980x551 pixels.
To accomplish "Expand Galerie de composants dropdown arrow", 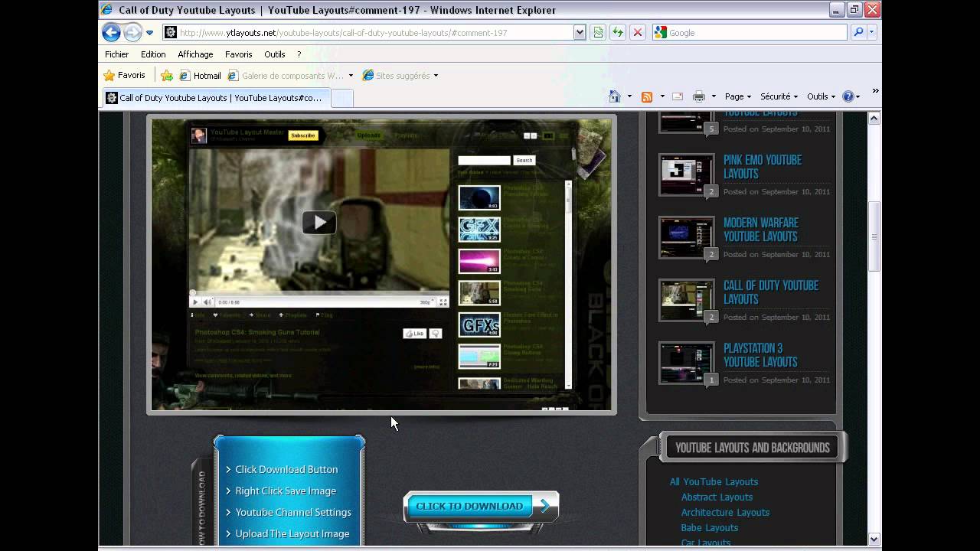I will coord(351,76).
